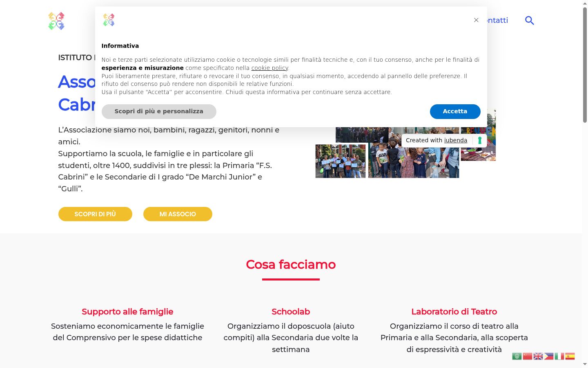Screen dimensions: 588x368
Task: Click the 'Laboratorio di Teatro' heading
Action: [454, 312]
